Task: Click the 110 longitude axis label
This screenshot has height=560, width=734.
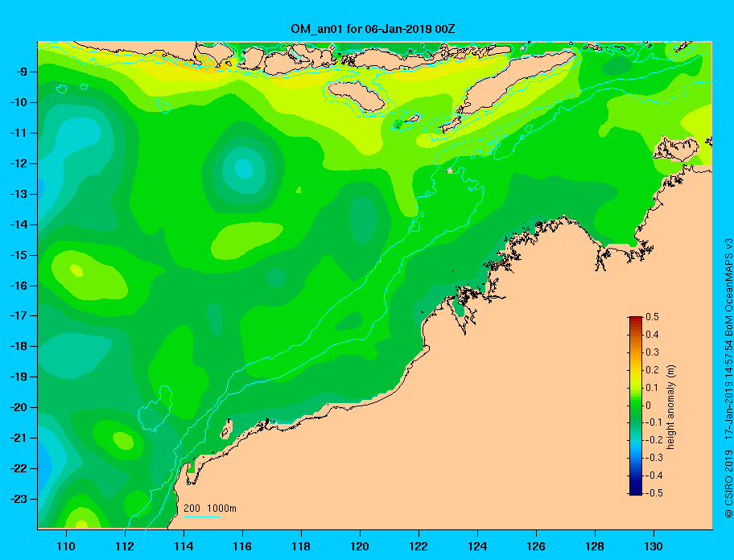Action: point(66,546)
